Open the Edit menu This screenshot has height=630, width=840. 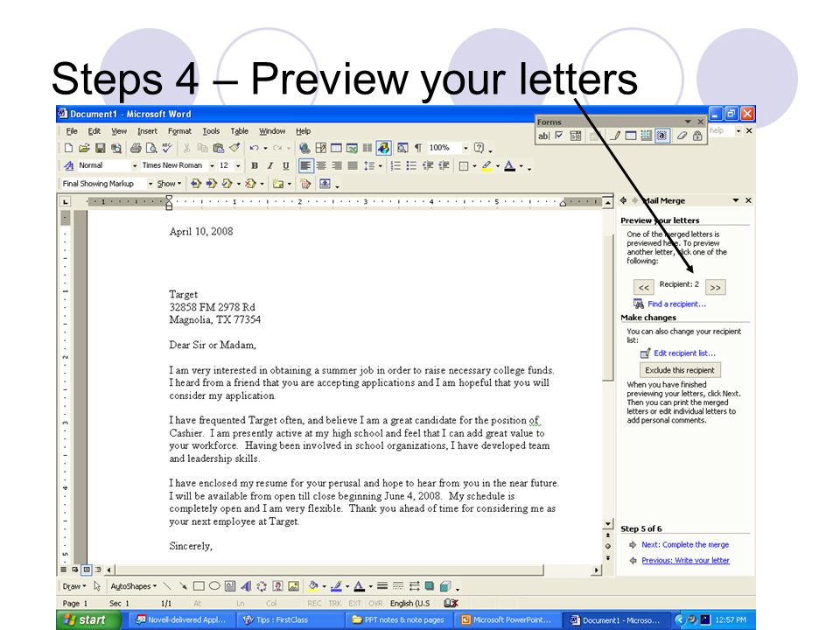[94, 131]
